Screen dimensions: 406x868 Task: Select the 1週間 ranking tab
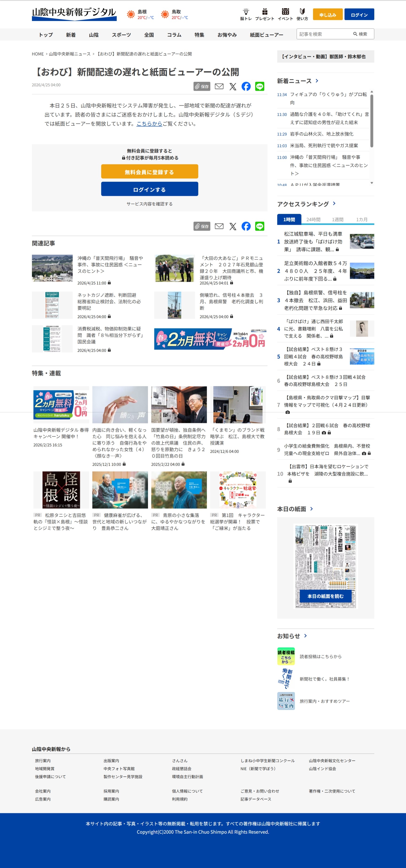(x=337, y=219)
